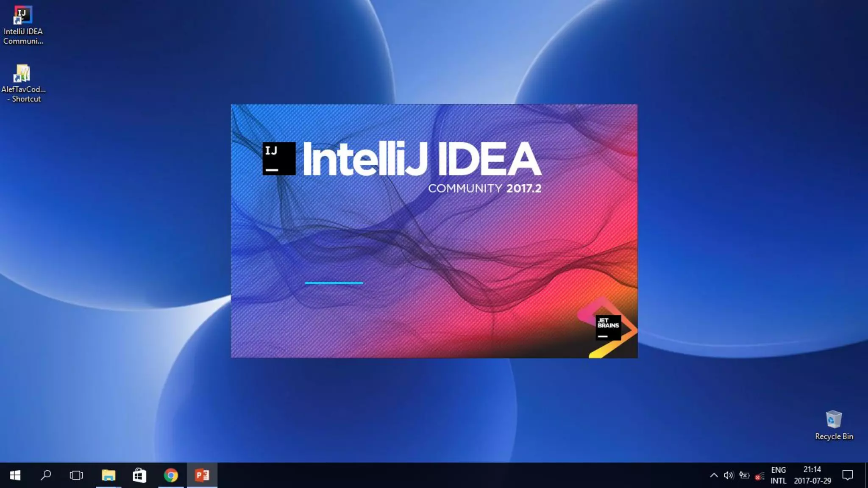The height and width of the screenshot is (488, 868).
Task: Select the IntelliJ IDEA Community desktop shortcut
Action: 23,25
